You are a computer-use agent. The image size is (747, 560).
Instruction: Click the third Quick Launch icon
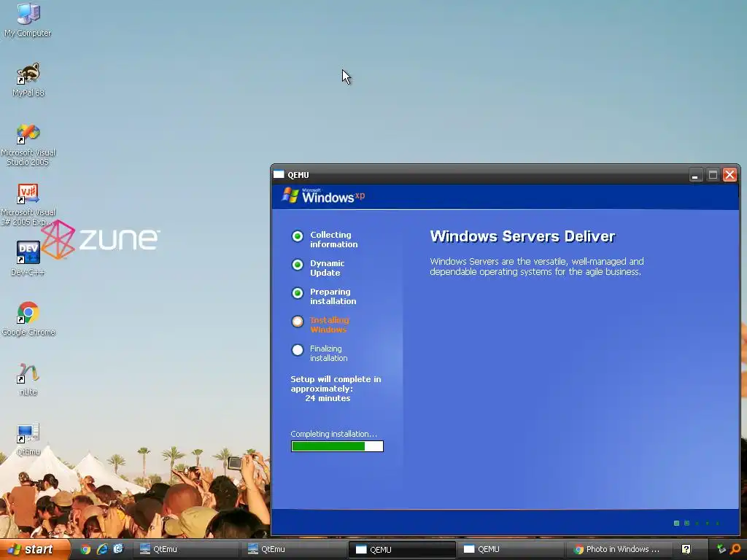coord(118,549)
